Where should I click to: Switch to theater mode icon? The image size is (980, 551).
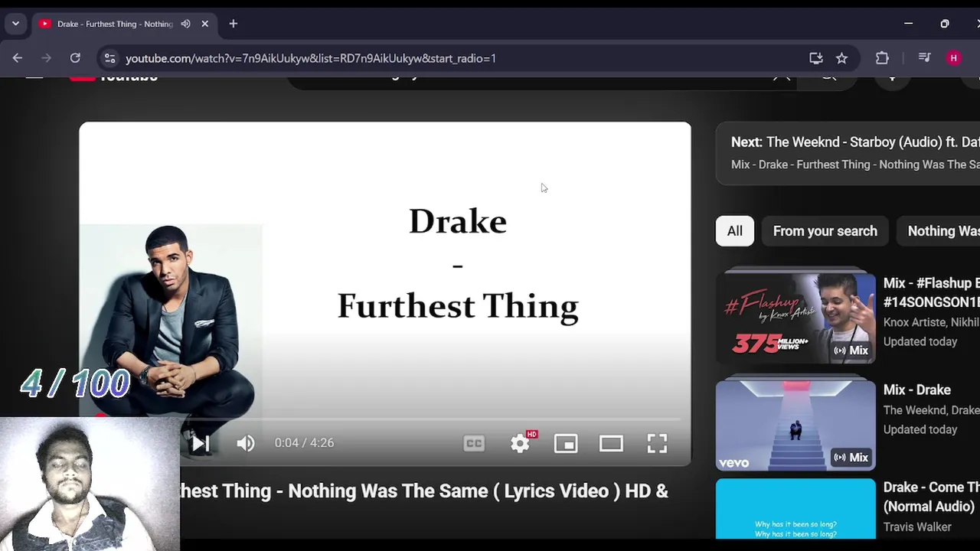click(611, 443)
